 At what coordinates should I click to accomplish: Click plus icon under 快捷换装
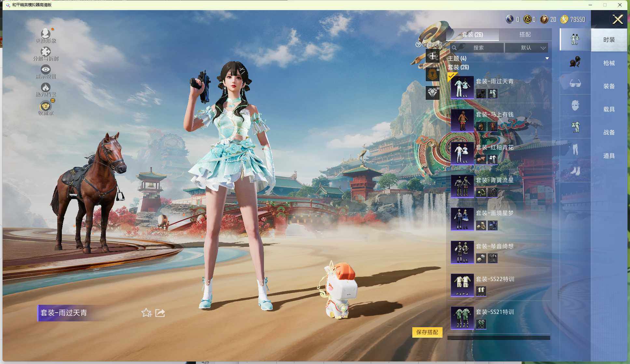coord(432,57)
